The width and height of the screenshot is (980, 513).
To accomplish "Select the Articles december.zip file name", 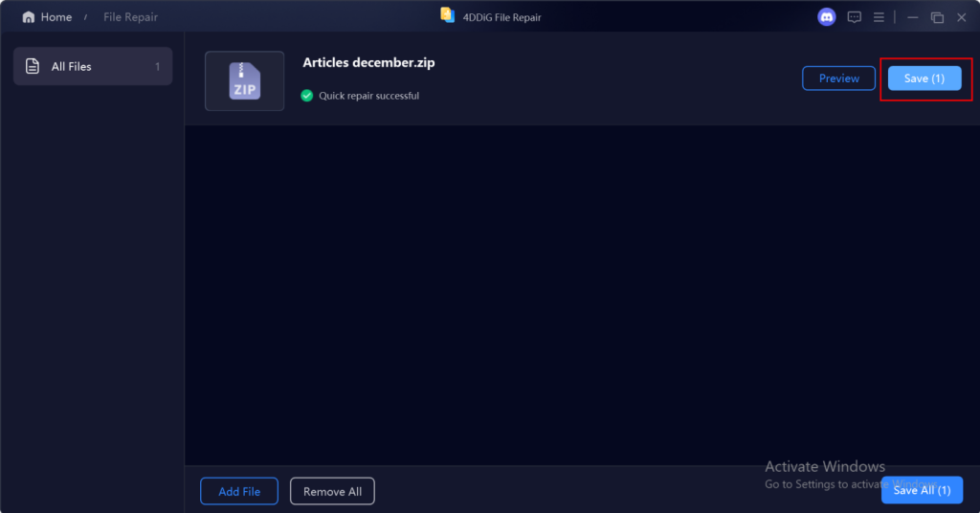I will (368, 63).
